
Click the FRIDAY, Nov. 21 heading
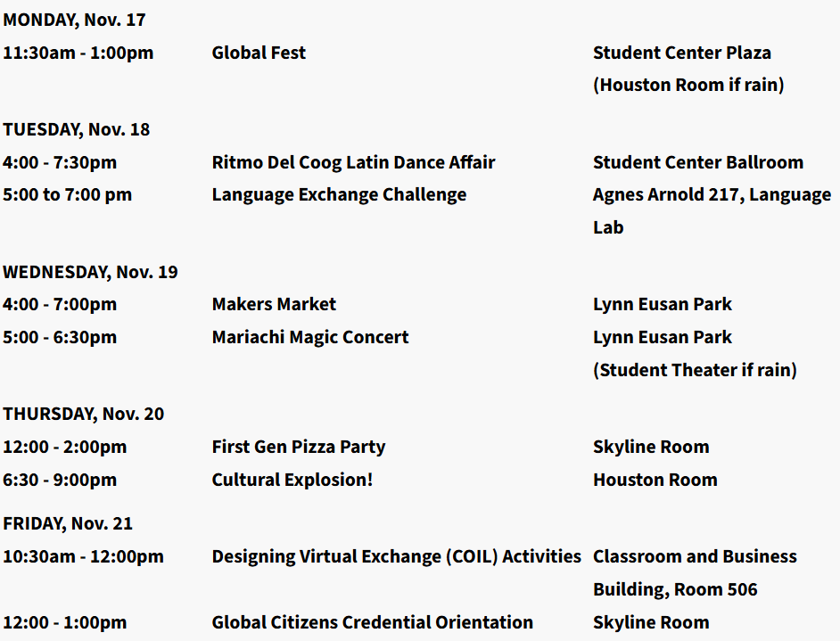point(68,523)
